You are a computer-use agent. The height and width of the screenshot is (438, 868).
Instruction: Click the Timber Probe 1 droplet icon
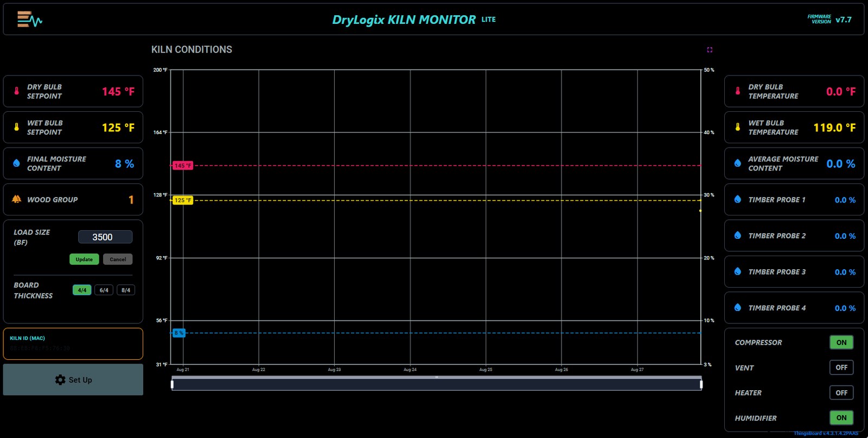[737, 199]
